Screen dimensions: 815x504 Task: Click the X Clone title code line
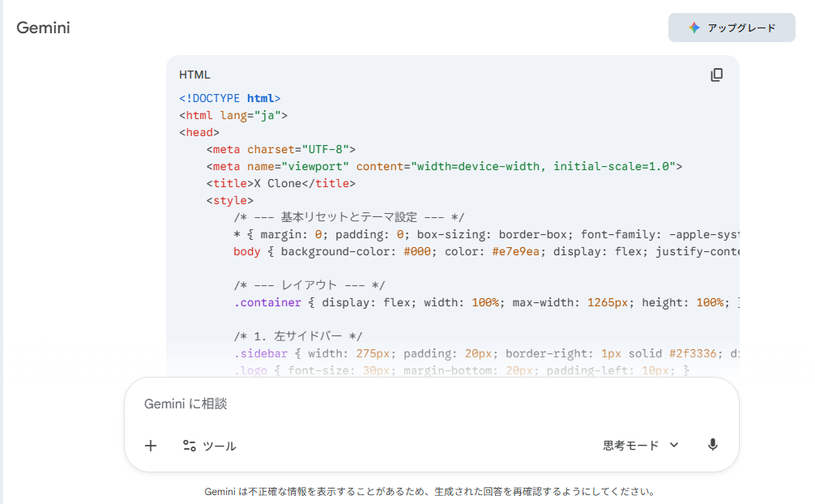(x=280, y=183)
